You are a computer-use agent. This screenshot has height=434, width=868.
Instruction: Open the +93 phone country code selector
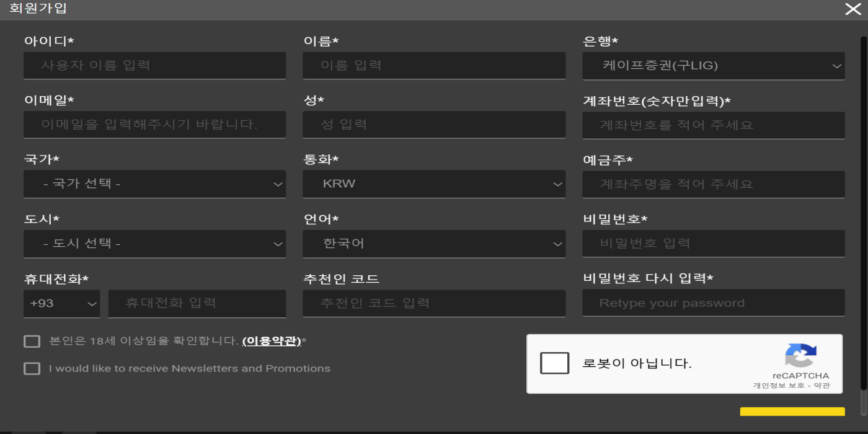62,304
